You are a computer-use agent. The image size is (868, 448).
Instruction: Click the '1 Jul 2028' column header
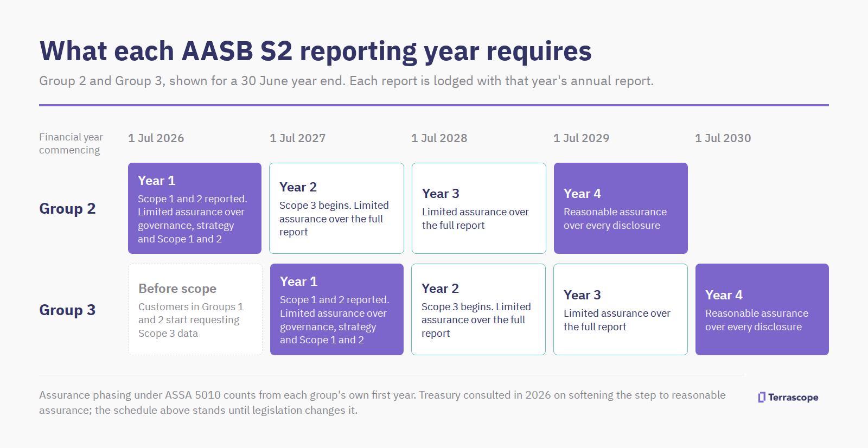(x=439, y=138)
